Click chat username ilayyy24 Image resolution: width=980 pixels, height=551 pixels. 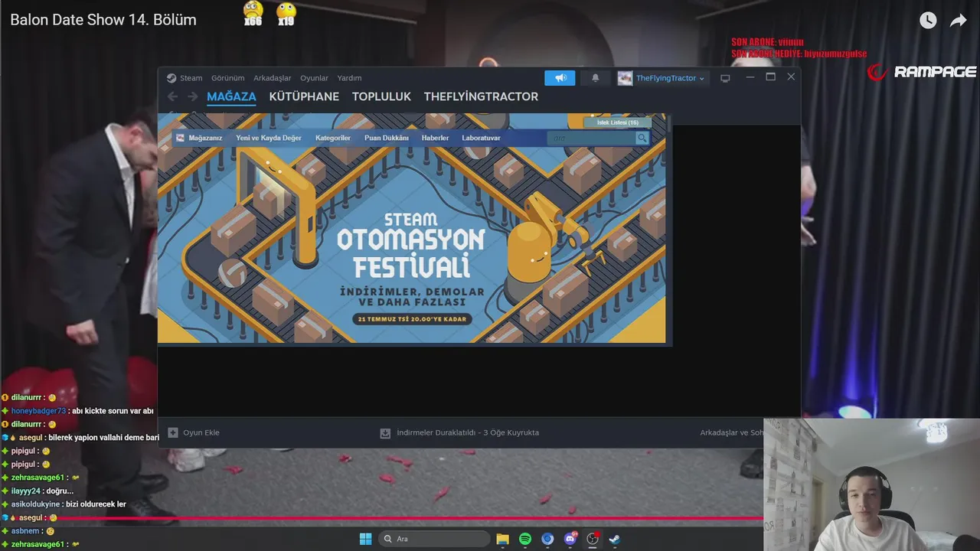[x=25, y=491]
